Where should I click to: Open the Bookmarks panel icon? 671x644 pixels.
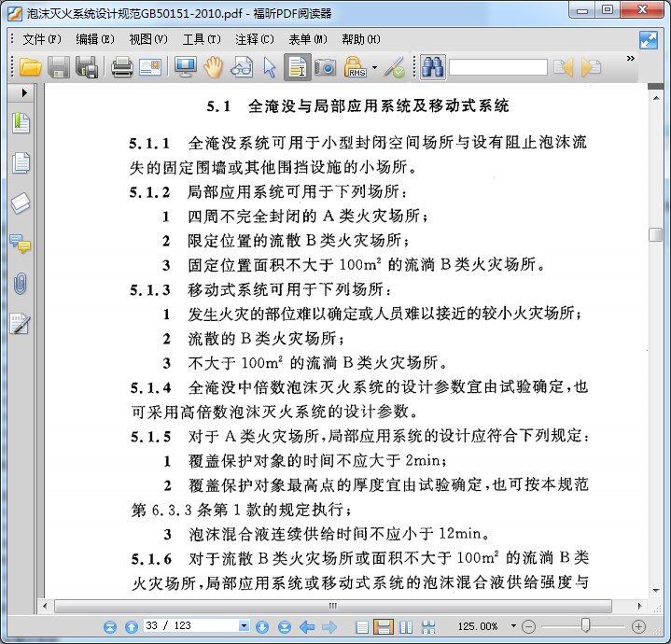point(21,123)
